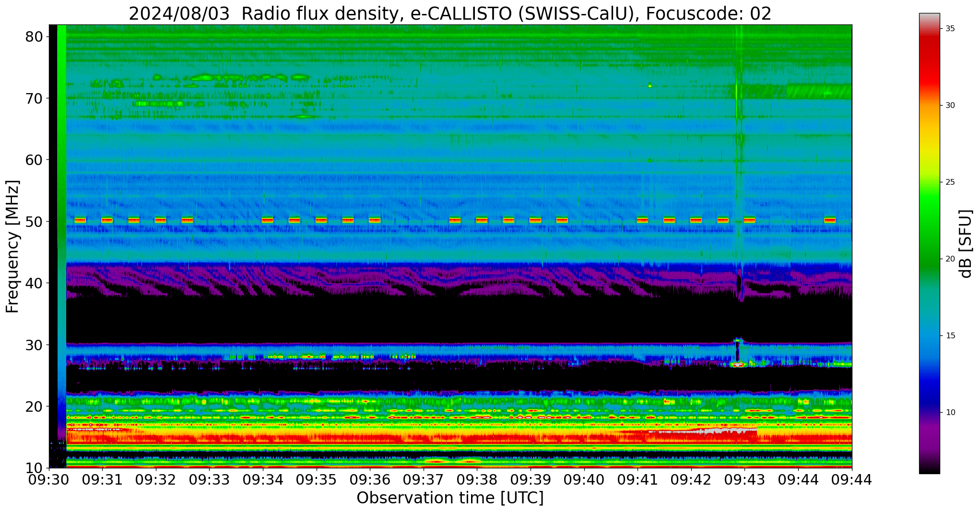Click the 09:33 time tick label

click(210, 479)
